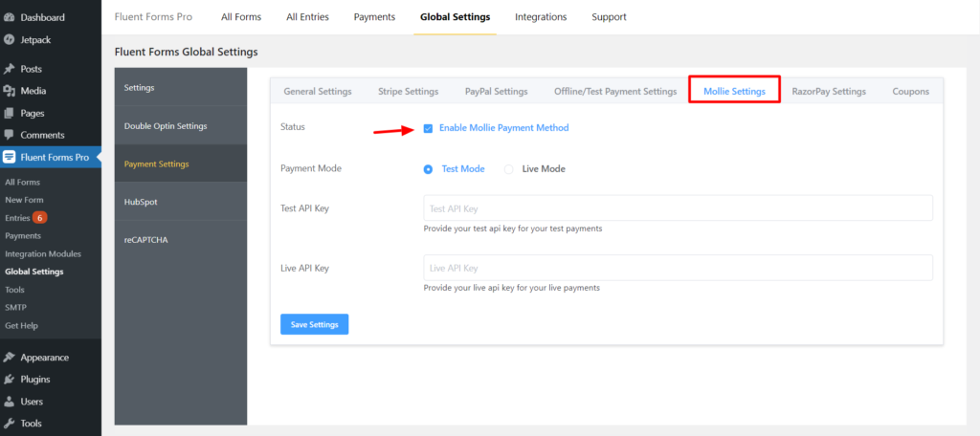Click Global Settings in sidebar submenu
The image size is (980, 436).
click(33, 272)
